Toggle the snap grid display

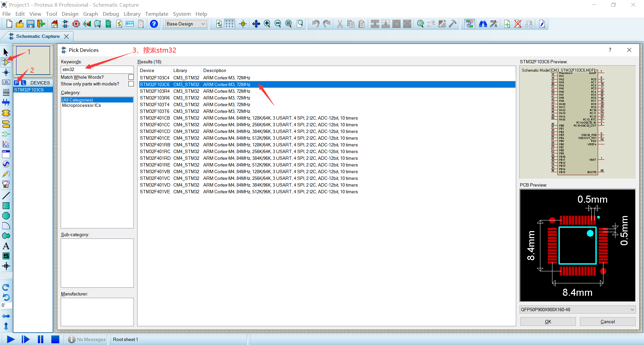coord(229,24)
